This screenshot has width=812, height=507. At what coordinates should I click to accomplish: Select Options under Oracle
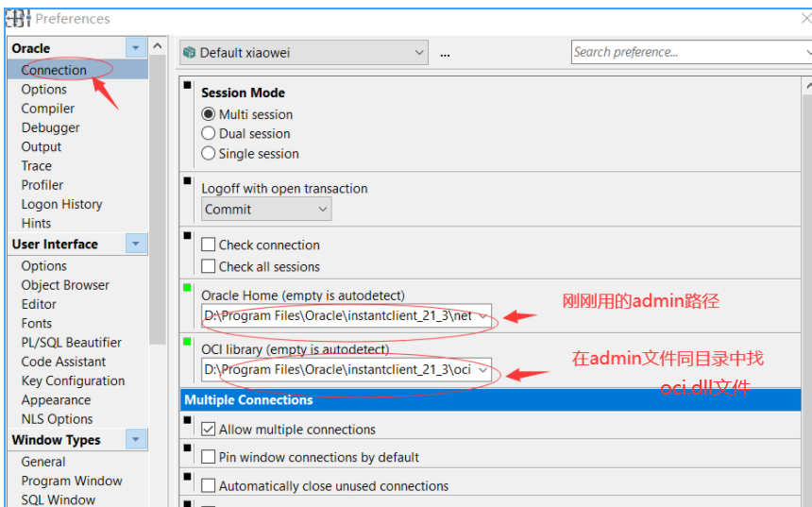(44, 89)
